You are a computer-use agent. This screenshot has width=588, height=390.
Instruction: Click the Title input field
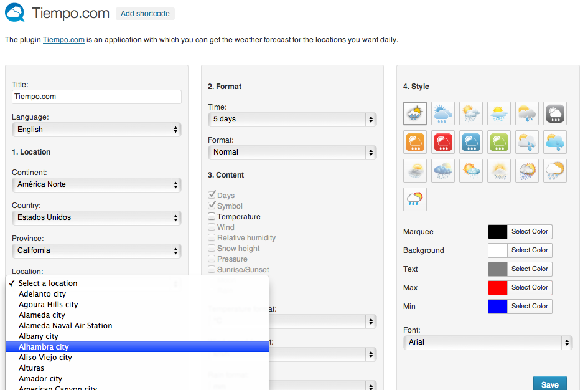96,97
